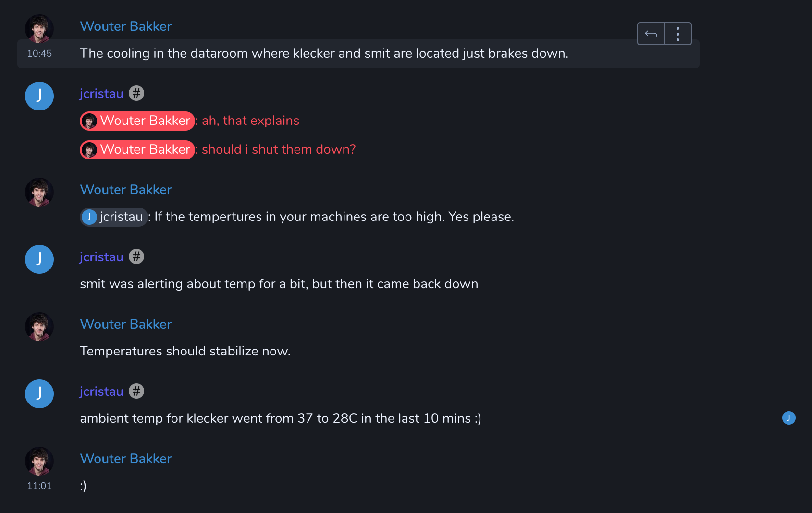Click the jcristau mention pill in Wouter's reply
The height and width of the screenshot is (513, 812).
(x=113, y=217)
